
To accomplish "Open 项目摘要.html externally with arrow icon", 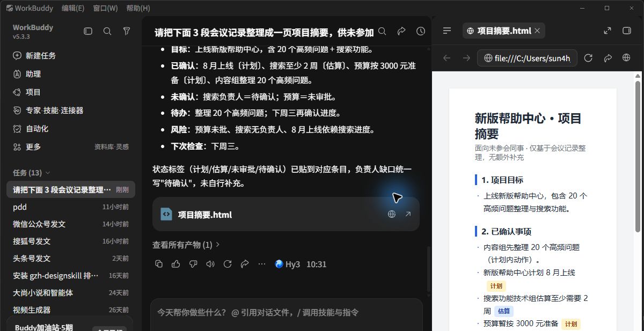I will click(x=408, y=214).
